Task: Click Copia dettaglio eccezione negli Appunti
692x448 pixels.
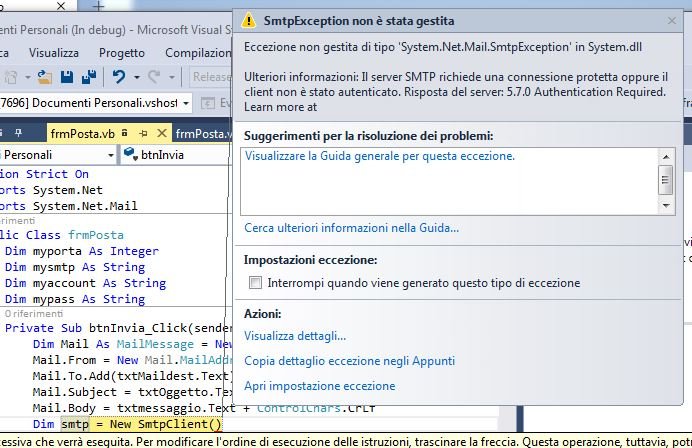Action: 349,361
